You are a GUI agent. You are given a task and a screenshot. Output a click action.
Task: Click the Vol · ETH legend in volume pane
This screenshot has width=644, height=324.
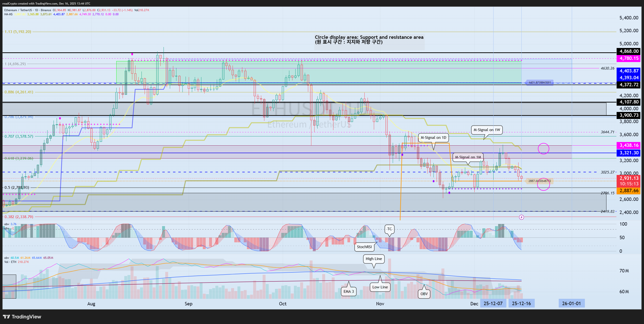click(x=10, y=262)
